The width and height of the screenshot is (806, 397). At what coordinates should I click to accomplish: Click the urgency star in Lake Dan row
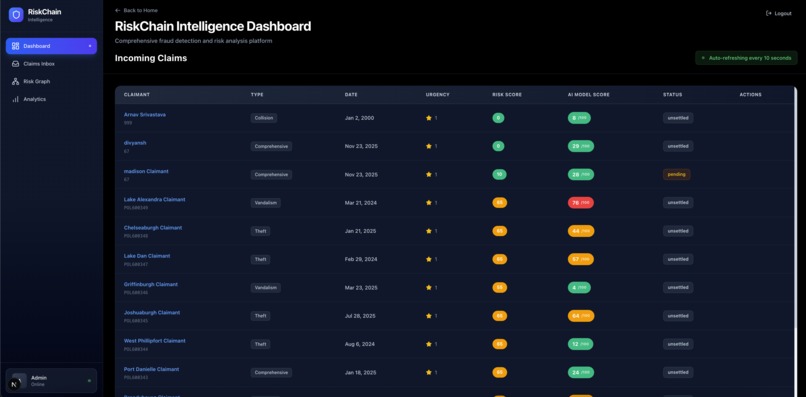coord(429,259)
